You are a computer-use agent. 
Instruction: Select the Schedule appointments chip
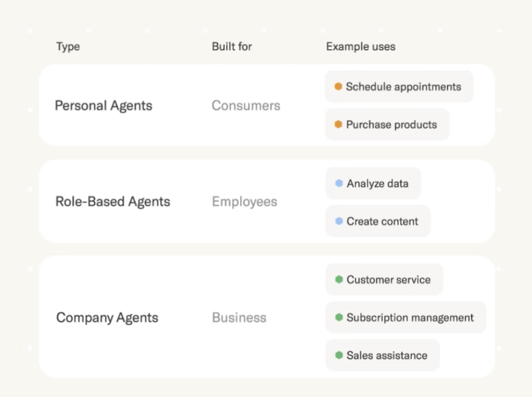pos(399,86)
